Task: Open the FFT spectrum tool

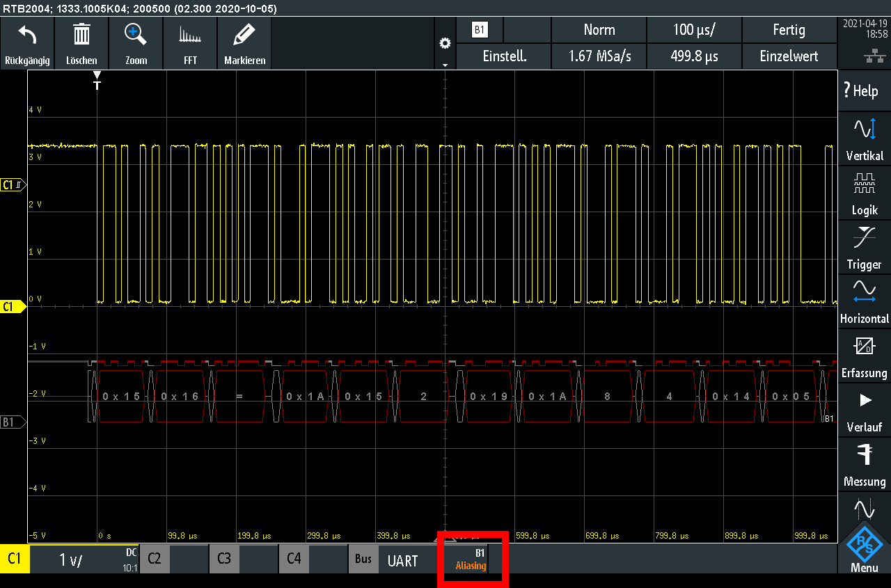Action: (190, 43)
